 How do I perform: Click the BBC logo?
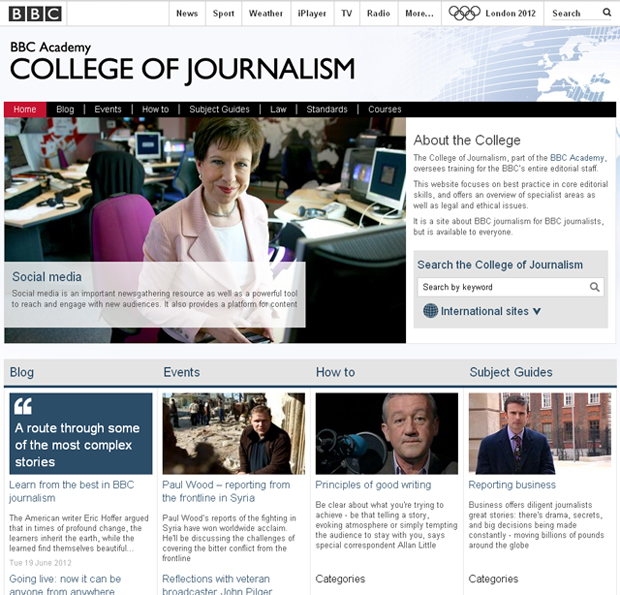coord(35,13)
